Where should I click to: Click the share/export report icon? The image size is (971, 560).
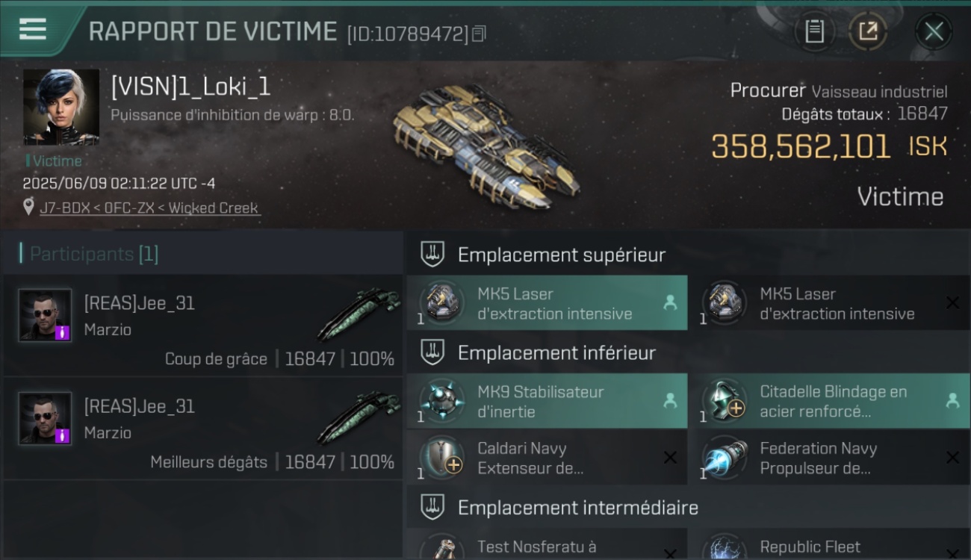[867, 31]
